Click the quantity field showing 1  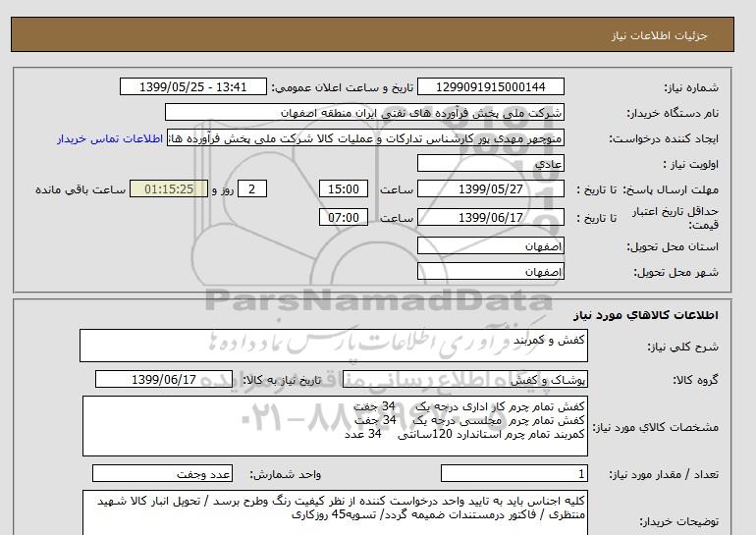[x=514, y=474]
